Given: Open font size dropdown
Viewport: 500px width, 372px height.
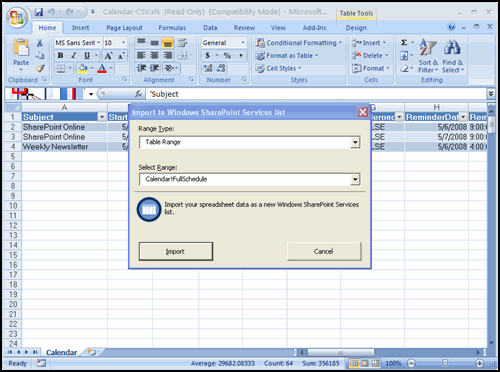Looking at the screenshot, I should [123, 43].
